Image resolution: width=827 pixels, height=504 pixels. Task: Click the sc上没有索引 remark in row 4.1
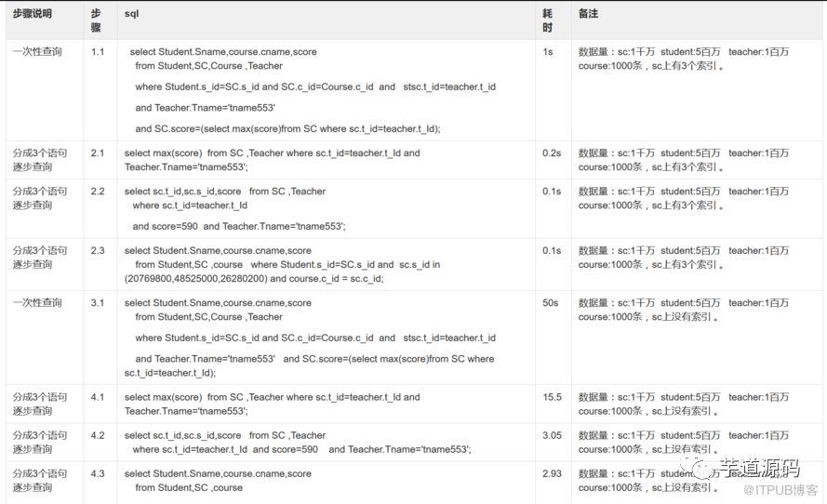point(685,411)
